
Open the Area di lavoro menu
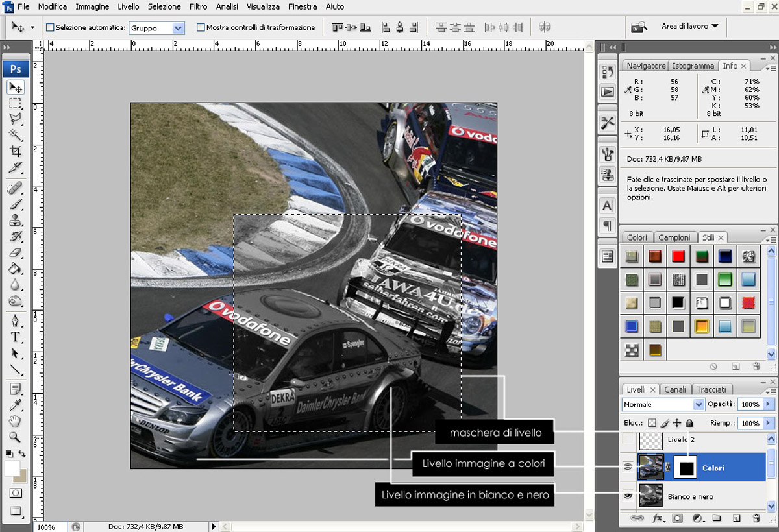click(689, 27)
